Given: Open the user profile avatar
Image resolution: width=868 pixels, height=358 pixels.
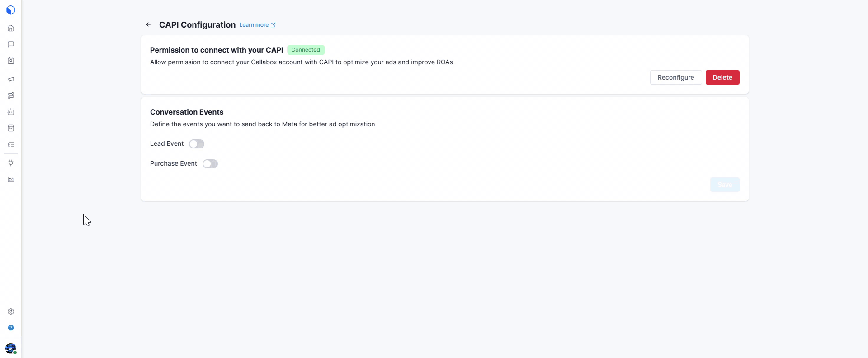Looking at the screenshot, I should coord(11,348).
